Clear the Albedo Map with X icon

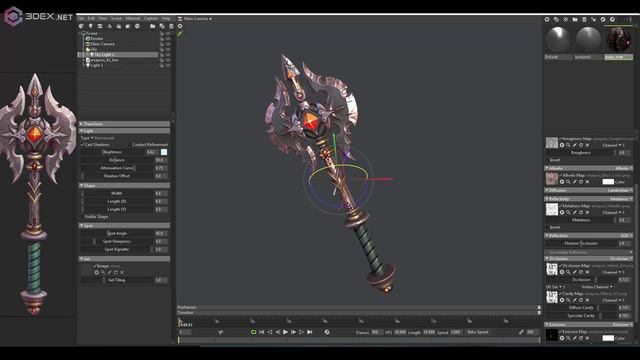(x=587, y=182)
